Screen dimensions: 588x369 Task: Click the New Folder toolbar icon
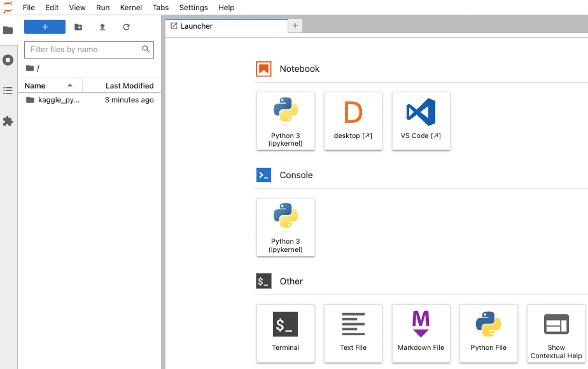(78, 27)
